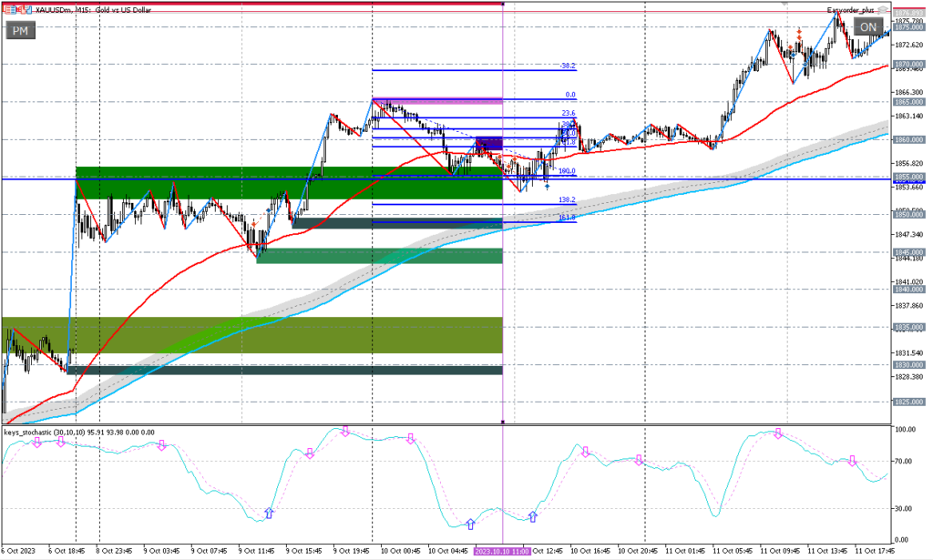Viewport: 933px width, 560px height.
Task: Click the PM panel button
Action: pyautogui.click(x=20, y=30)
